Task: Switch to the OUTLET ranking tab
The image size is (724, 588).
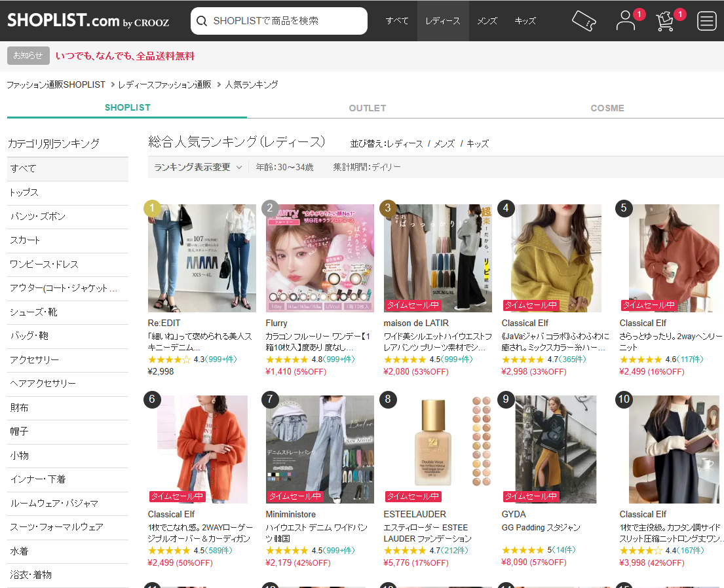Action: pos(367,108)
